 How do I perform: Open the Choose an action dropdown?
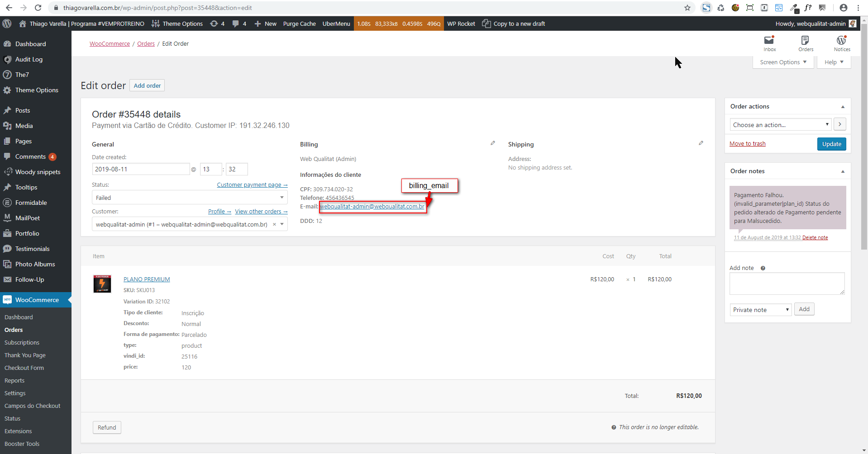tap(781, 124)
